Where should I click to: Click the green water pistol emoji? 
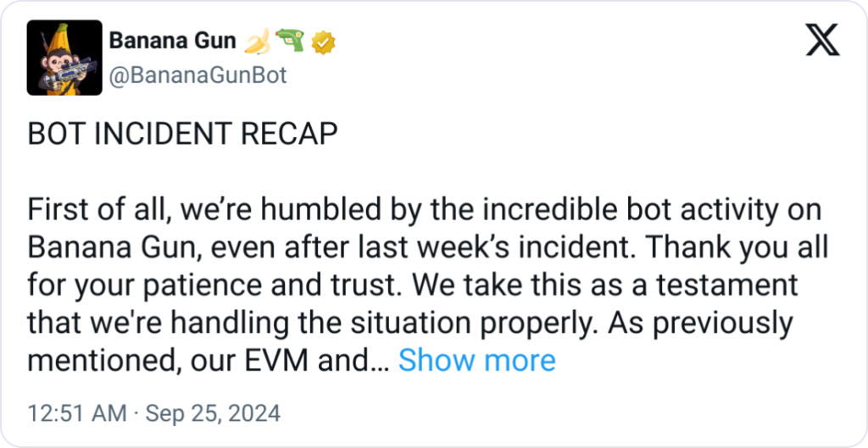tap(290, 40)
